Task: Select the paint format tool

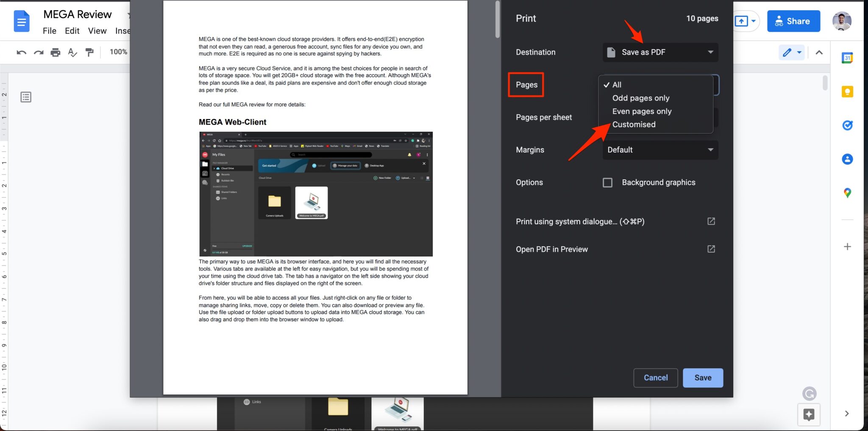Action: click(x=89, y=52)
